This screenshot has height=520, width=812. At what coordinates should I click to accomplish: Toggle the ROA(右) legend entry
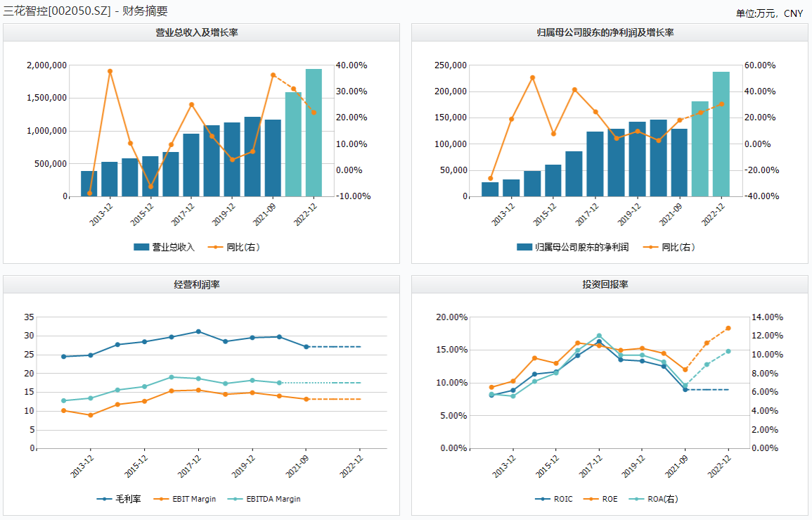(654, 500)
